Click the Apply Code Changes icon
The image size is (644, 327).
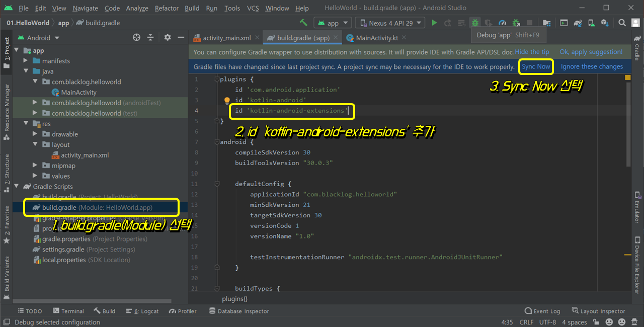pos(461,23)
